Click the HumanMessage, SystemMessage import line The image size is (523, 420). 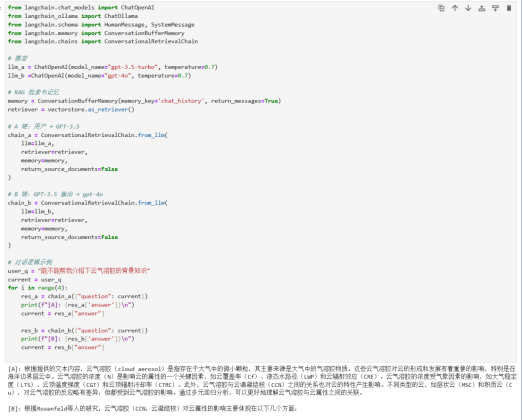click(101, 25)
